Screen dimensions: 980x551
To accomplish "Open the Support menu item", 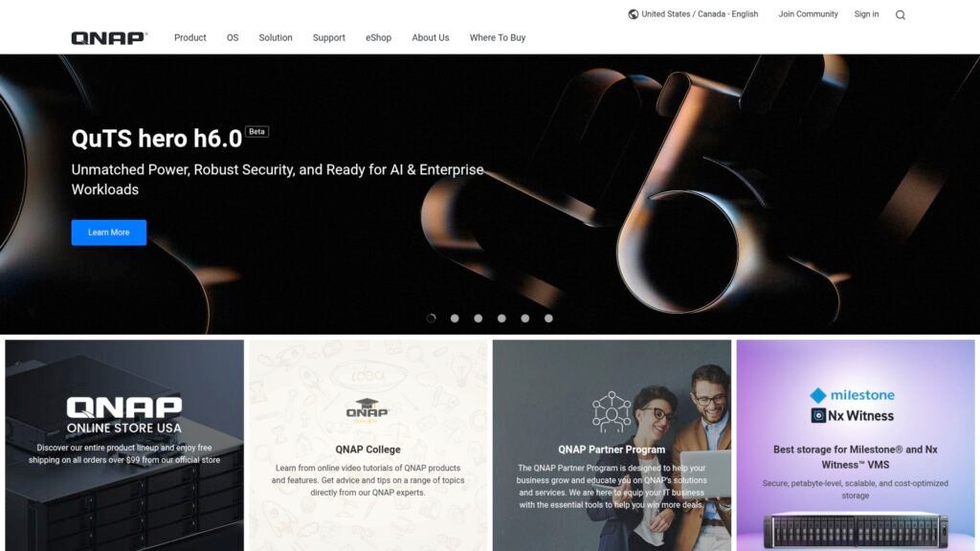I will click(329, 37).
